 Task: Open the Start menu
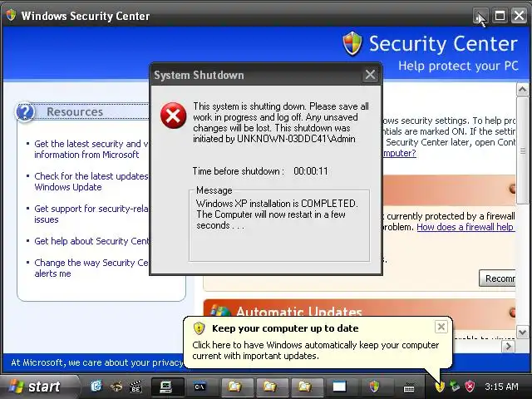[39, 387]
